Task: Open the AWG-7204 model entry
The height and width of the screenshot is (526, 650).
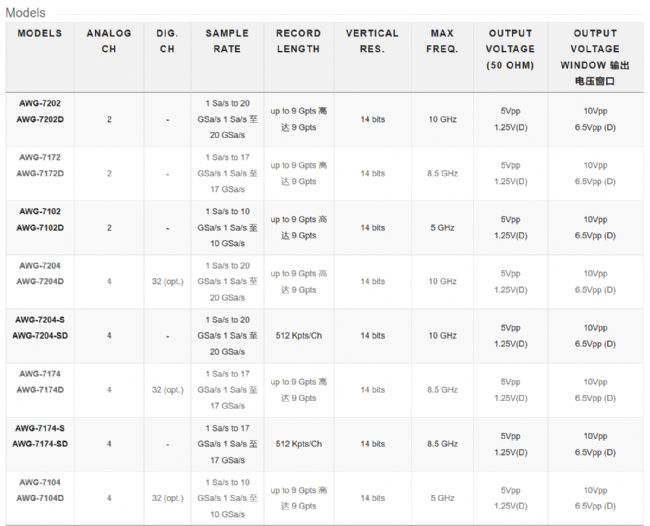Action: tap(40, 265)
